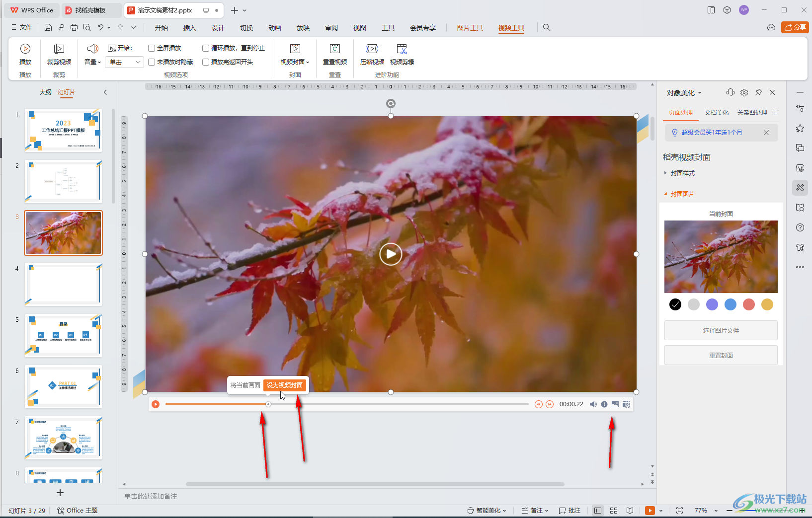This screenshot has width=812, height=518.
Task: Switch to slide sorter grid view
Action: pyautogui.click(x=614, y=511)
